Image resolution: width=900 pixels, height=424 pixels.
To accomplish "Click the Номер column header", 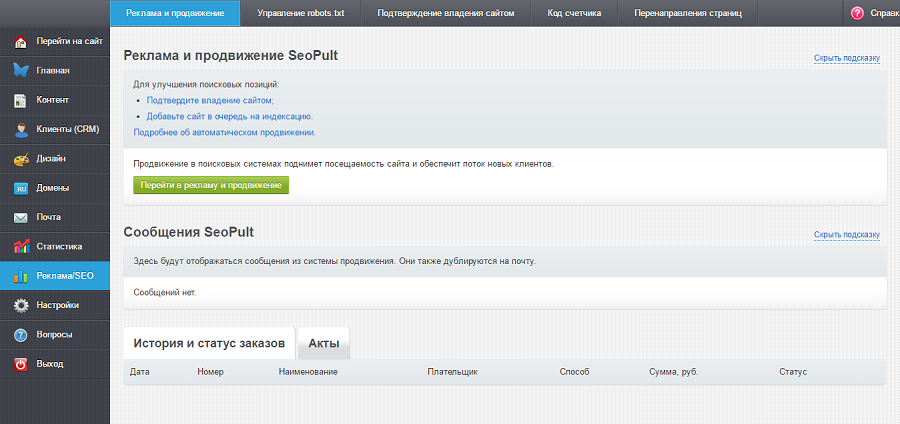I will (x=210, y=372).
